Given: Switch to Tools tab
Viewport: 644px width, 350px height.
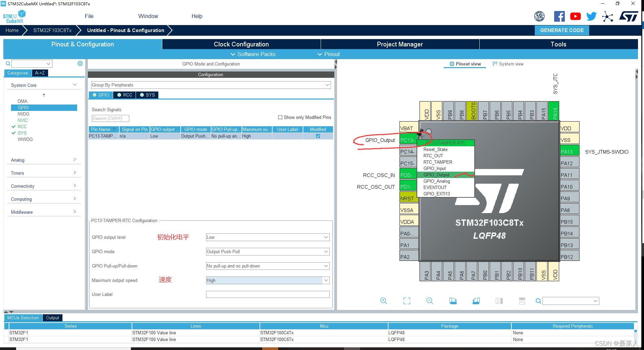Looking at the screenshot, I should 558,44.
